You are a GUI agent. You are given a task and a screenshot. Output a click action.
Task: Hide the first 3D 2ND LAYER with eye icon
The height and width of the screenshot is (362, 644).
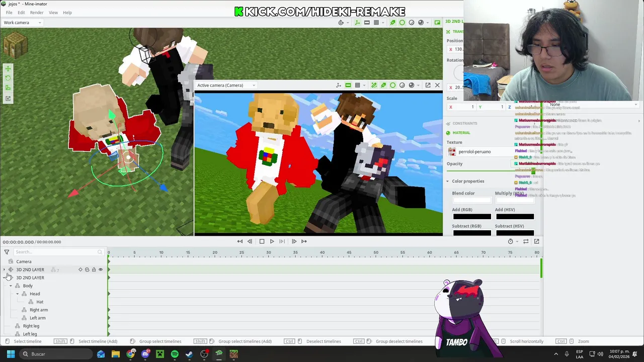(100, 270)
